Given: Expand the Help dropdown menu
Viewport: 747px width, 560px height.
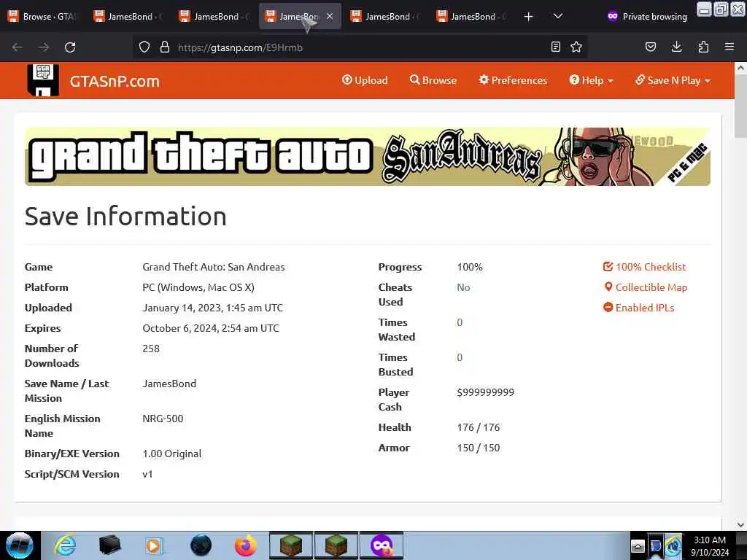Looking at the screenshot, I should pyautogui.click(x=591, y=80).
